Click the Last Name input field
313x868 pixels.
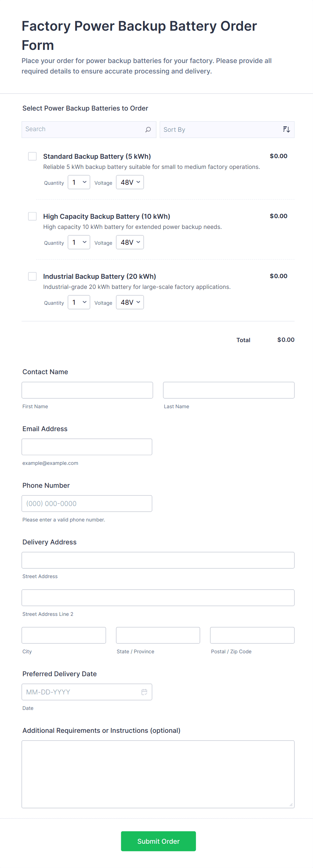(229, 390)
